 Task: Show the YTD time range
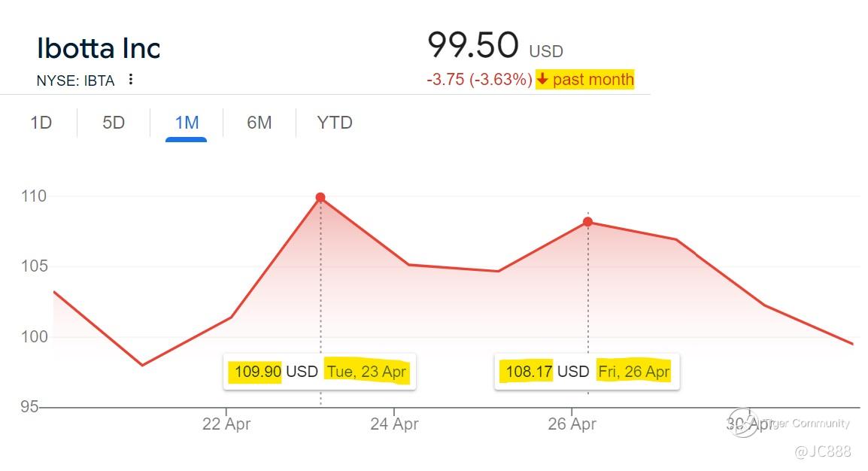pos(335,123)
